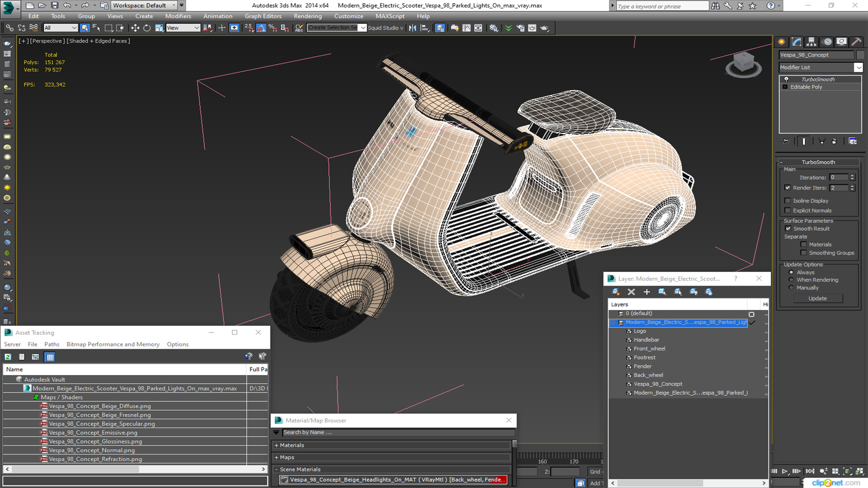Image resolution: width=868 pixels, height=488 pixels.
Task: Open Manage Layers toolbar icon
Action: pyautogui.click(x=440, y=28)
